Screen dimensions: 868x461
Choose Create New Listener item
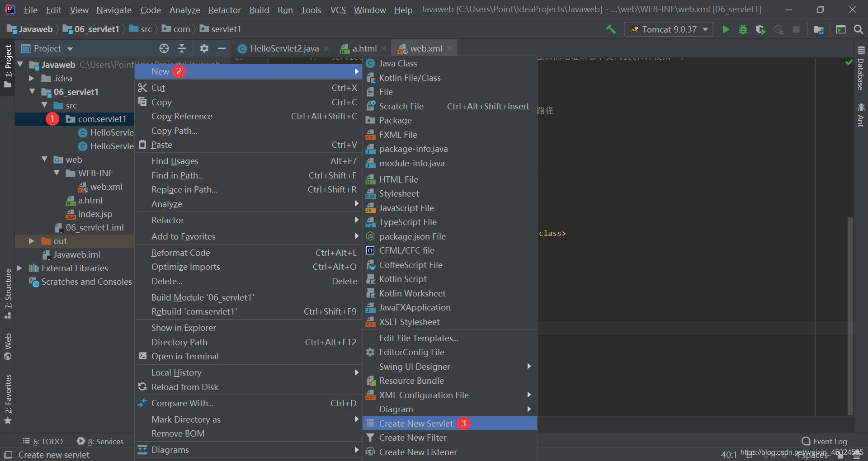(x=450, y=452)
